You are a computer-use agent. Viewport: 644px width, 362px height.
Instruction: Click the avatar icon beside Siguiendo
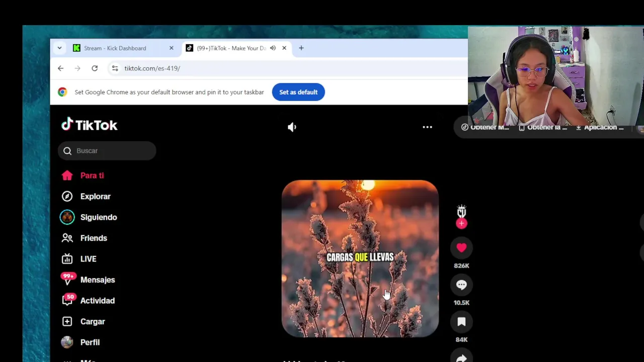(67, 217)
